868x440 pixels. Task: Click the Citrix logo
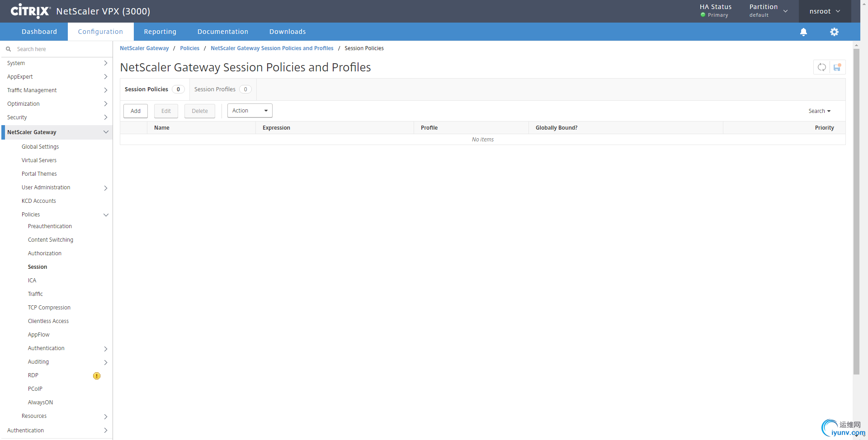pyautogui.click(x=30, y=11)
